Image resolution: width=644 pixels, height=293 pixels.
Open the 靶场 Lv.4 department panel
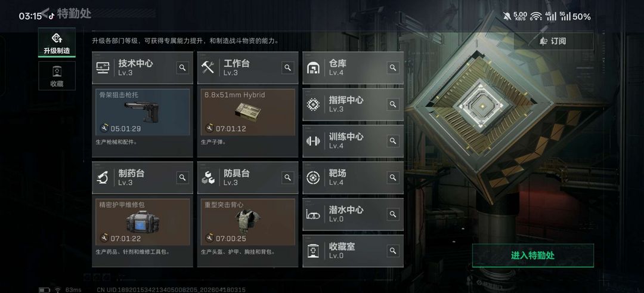[x=353, y=177]
